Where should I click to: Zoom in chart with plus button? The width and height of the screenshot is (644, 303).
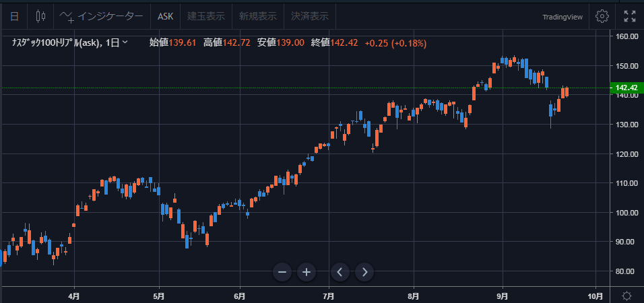[x=307, y=272]
